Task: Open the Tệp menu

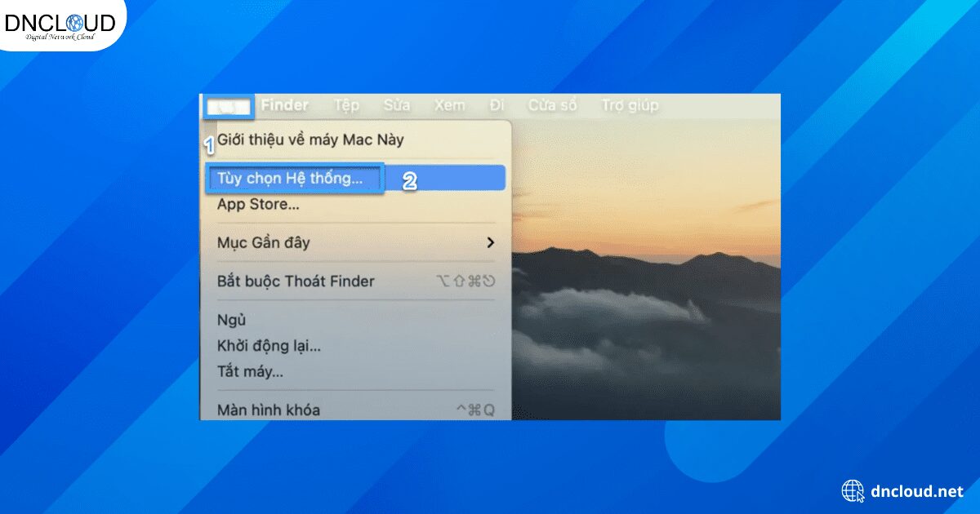Action: [346, 105]
